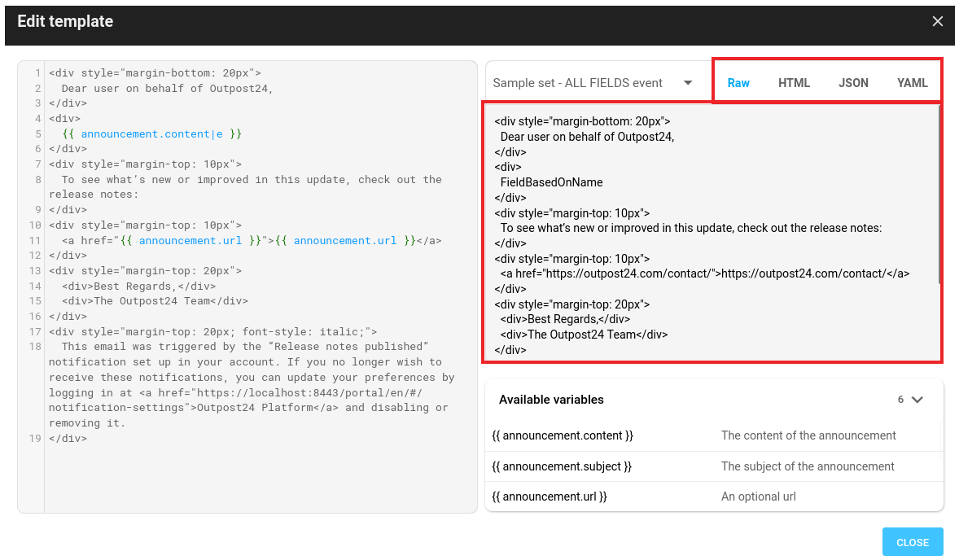
Task: Close the Edit template dialog with X
Action: pos(937,22)
